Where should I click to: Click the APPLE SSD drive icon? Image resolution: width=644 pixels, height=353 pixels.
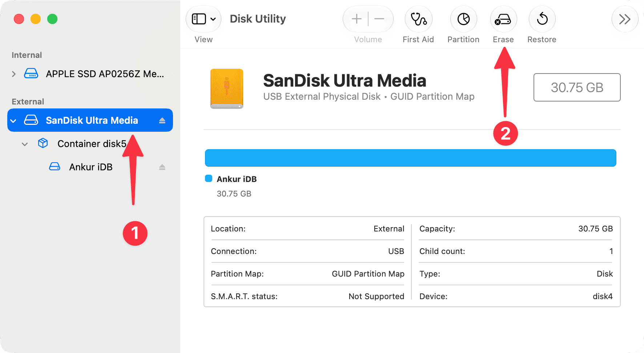(x=31, y=74)
